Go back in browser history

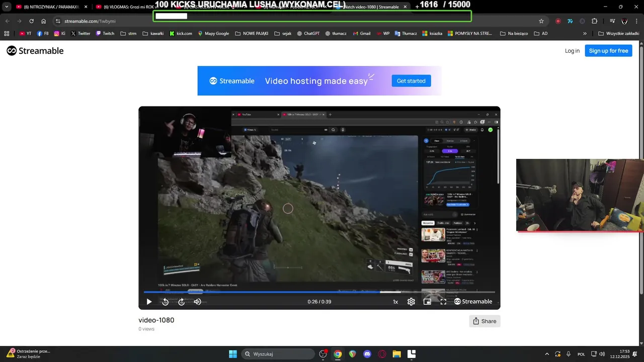[x=7, y=21]
